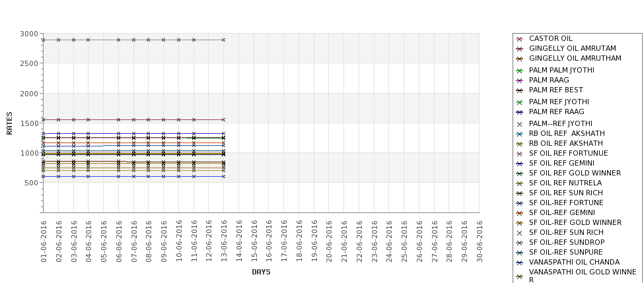Click the 06-06-2016 date label
This screenshot has width=644, height=283.
118,241
